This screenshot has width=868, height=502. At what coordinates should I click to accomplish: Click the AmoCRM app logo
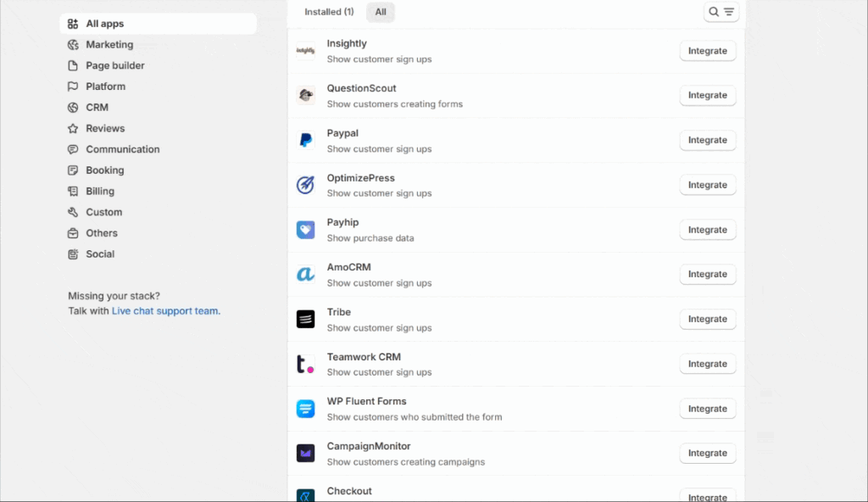pos(305,274)
